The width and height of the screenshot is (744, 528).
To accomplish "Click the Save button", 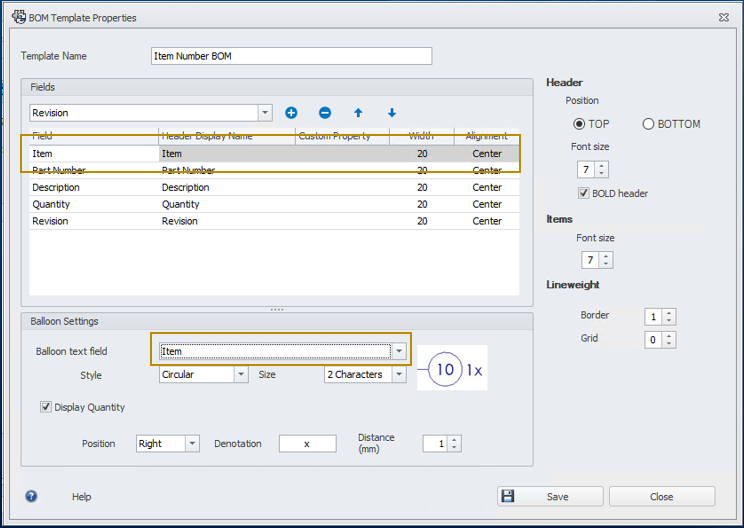I will click(550, 496).
